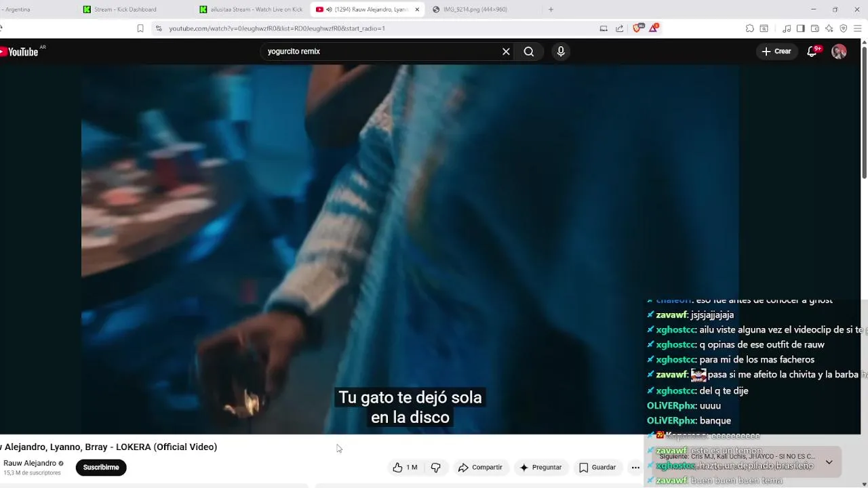This screenshot has width=868, height=488.
Task: Click '15,3 M de suscriptores' count
Action: coord(32,473)
